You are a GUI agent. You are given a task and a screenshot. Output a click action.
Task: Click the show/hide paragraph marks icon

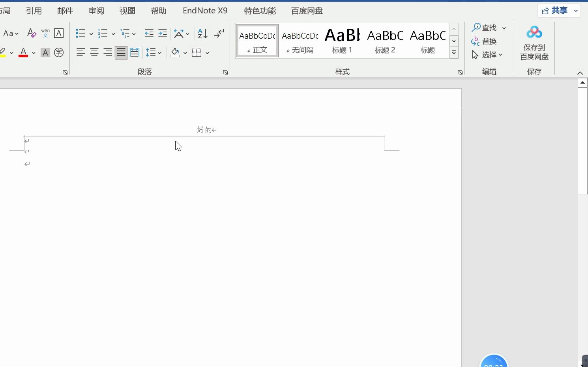pyautogui.click(x=219, y=34)
